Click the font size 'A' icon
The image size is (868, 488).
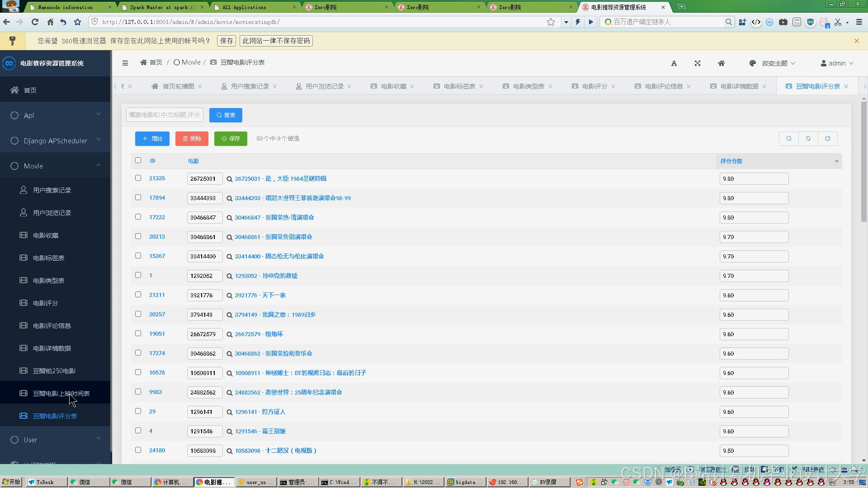point(674,63)
